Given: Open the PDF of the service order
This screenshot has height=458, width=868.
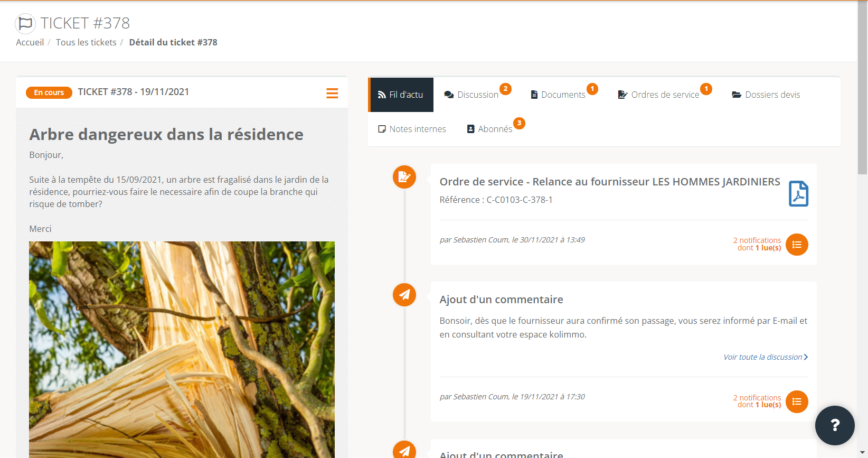Looking at the screenshot, I should coord(798,193).
